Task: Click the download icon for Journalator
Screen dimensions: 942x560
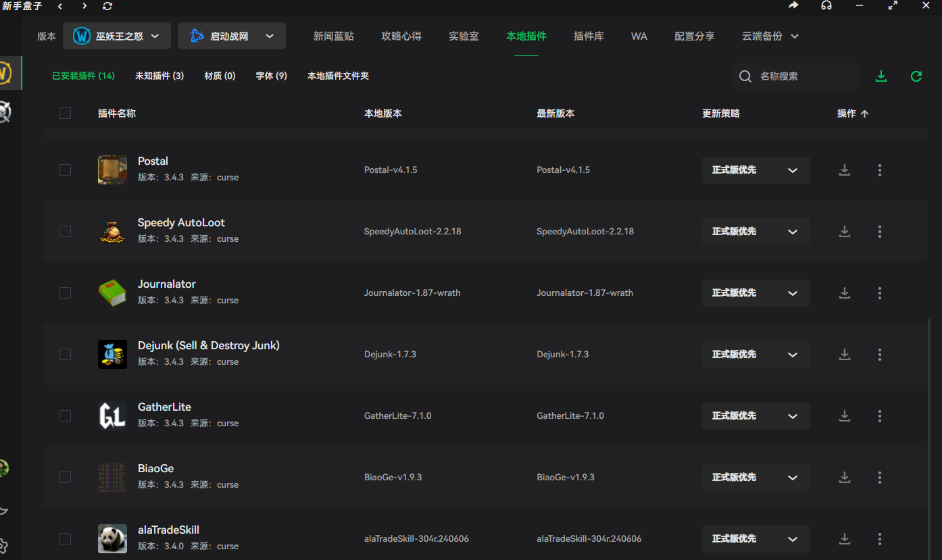Action: (x=845, y=293)
